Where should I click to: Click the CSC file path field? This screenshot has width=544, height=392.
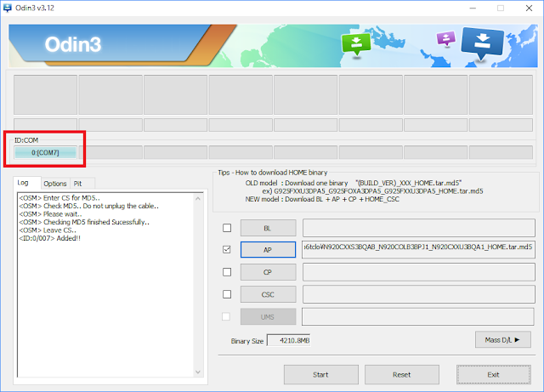(419, 294)
